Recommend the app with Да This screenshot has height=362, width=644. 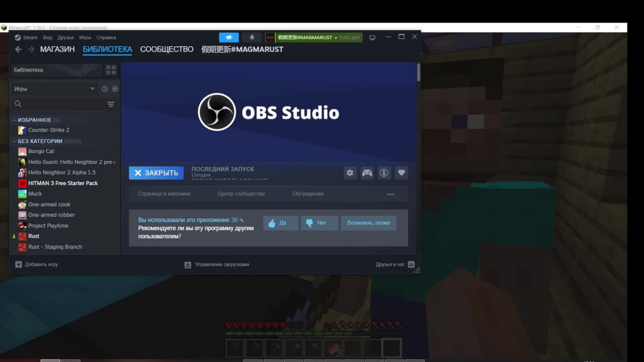tap(281, 223)
